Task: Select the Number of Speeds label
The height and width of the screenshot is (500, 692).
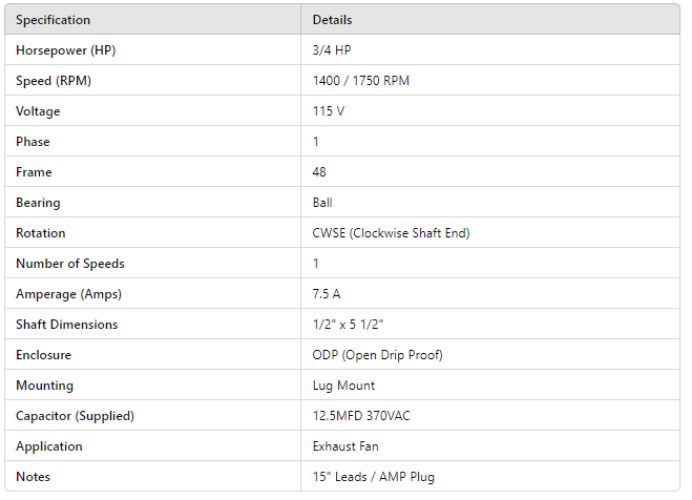Action: (x=70, y=264)
